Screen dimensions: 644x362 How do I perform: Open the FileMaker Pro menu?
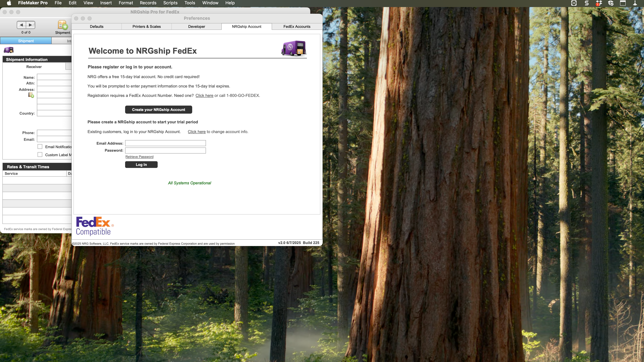coord(33,3)
